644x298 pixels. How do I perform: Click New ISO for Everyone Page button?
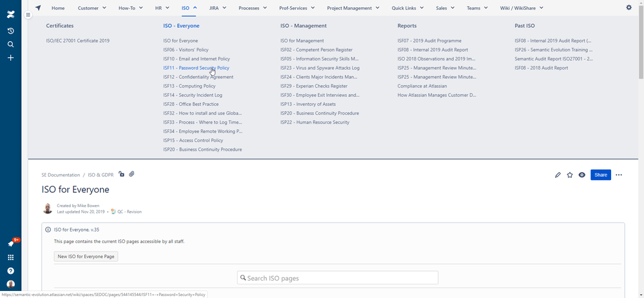pyautogui.click(x=86, y=256)
